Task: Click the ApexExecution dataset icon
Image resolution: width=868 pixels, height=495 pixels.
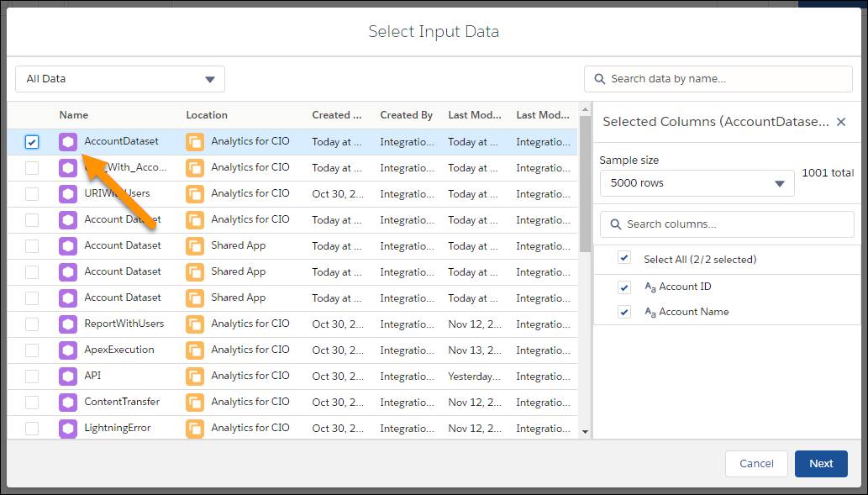Action: (68, 350)
